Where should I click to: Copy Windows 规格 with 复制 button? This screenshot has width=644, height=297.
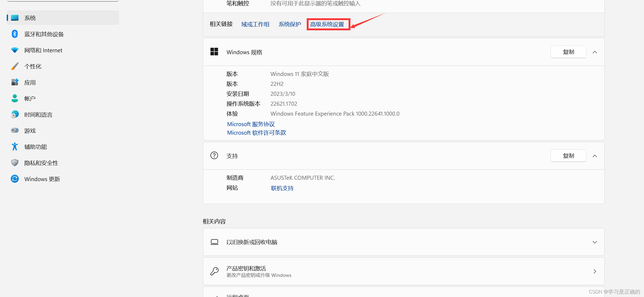pyautogui.click(x=568, y=52)
